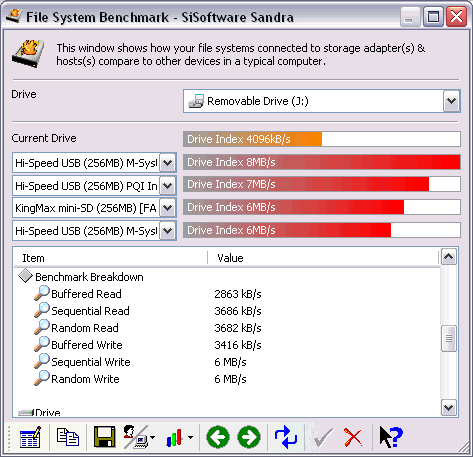Open the dropdown arrow beside the bar chart icon
This screenshot has width=473, height=457.
190,437
